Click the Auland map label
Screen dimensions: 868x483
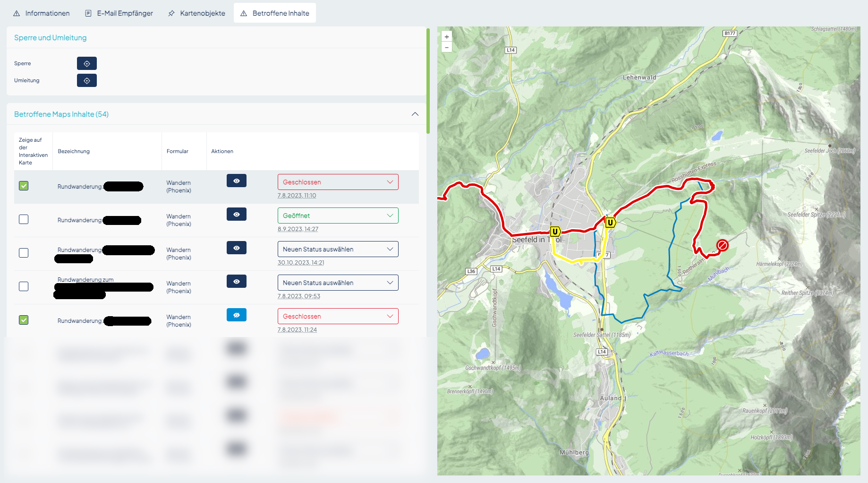pyautogui.click(x=611, y=398)
